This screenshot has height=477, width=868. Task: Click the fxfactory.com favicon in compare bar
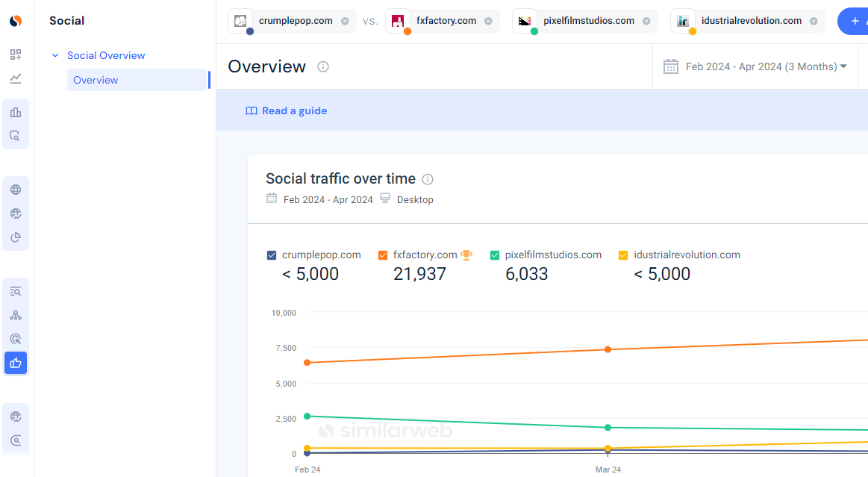398,21
